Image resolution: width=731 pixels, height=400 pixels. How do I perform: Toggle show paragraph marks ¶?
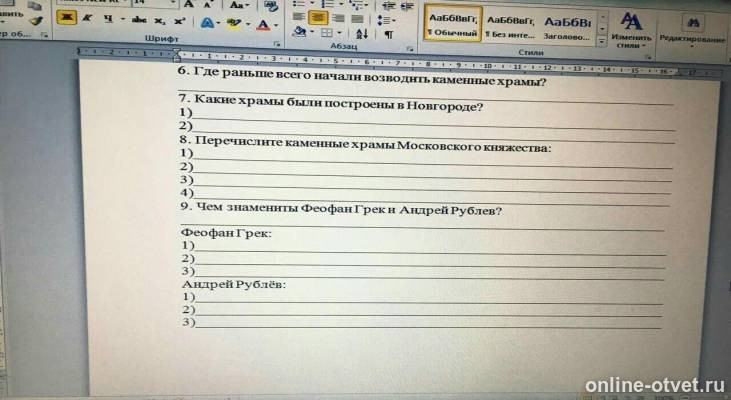click(389, 34)
